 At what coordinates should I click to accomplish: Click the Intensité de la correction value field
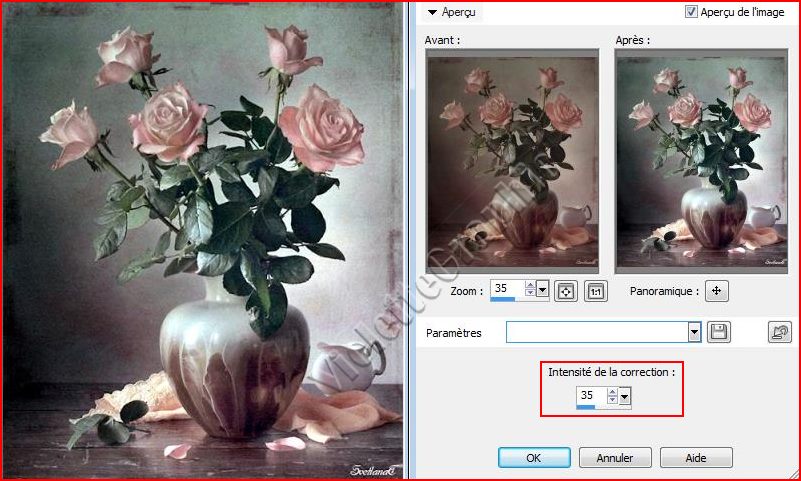(x=590, y=395)
